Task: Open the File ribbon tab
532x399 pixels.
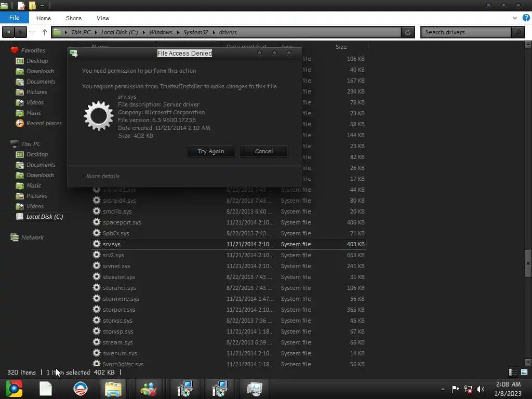Action: click(x=14, y=18)
